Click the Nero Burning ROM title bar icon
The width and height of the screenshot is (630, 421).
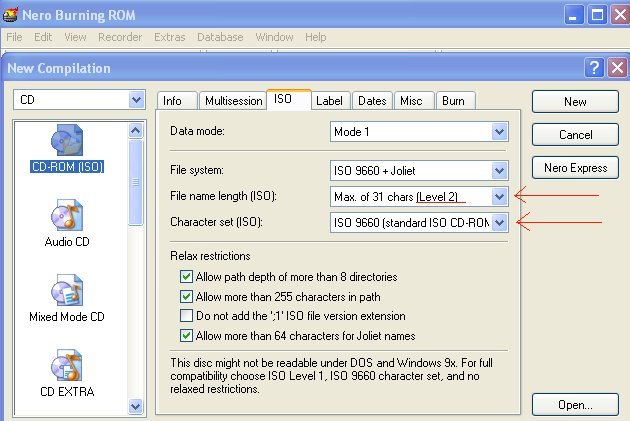coord(10,15)
